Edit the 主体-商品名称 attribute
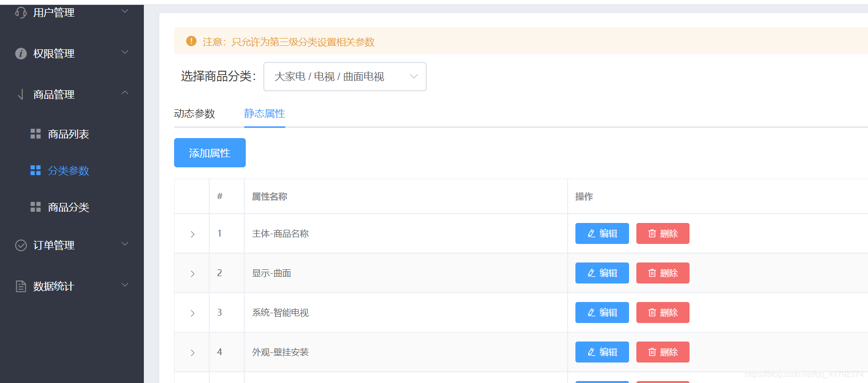 coord(602,233)
